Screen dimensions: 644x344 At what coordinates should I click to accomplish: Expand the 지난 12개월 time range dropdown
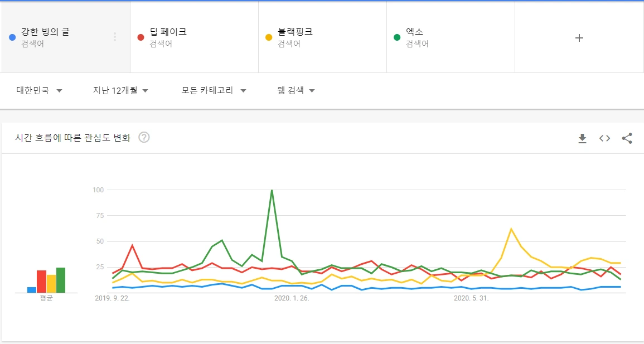point(119,90)
